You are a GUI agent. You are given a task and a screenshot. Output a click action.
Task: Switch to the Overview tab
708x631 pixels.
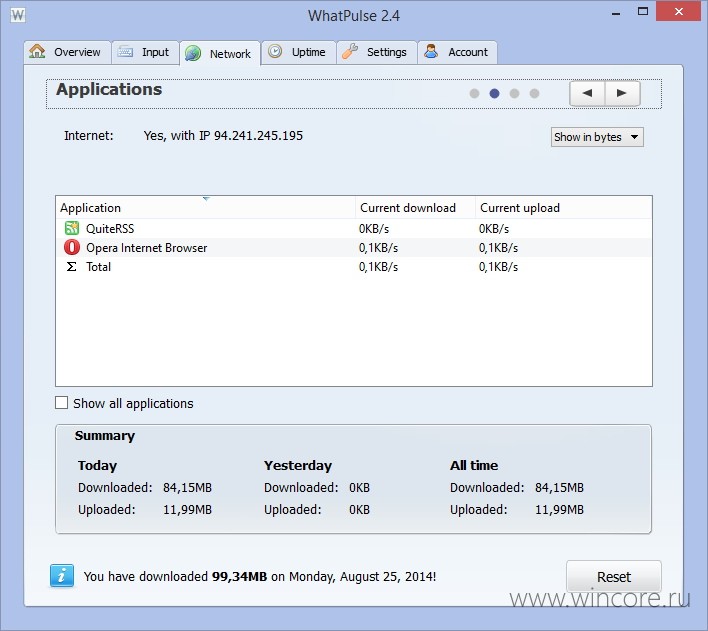(x=67, y=52)
